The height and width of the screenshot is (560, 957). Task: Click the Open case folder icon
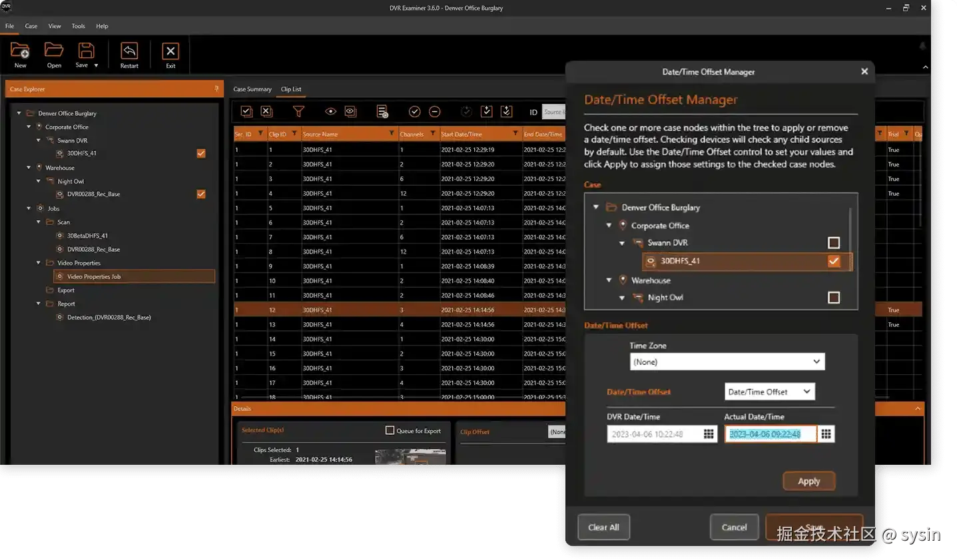click(x=54, y=50)
